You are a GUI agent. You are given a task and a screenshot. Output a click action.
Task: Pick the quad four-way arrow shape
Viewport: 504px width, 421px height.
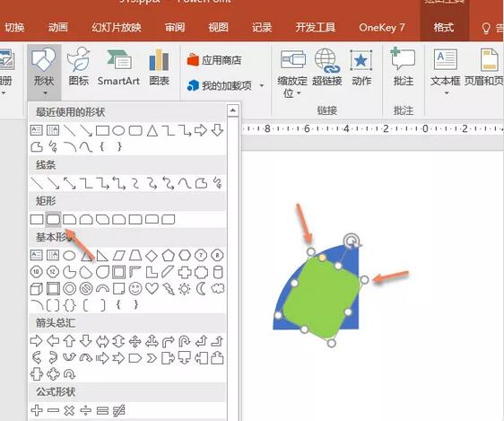135,341
